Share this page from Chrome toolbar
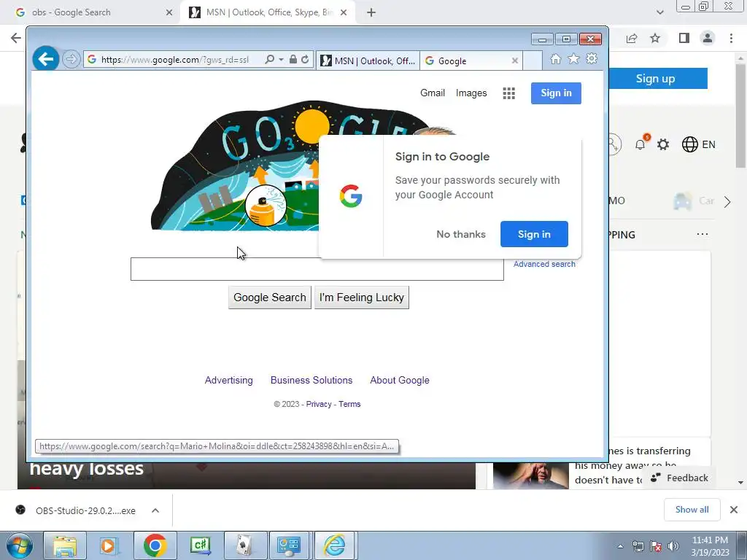This screenshot has height=560, width=747. [632, 38]
